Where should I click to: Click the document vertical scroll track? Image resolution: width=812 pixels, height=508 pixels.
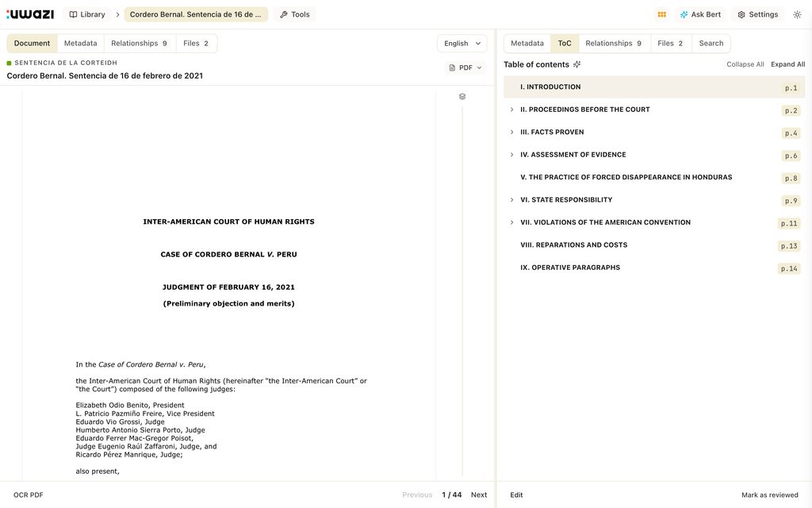click(x=462, y=291)
